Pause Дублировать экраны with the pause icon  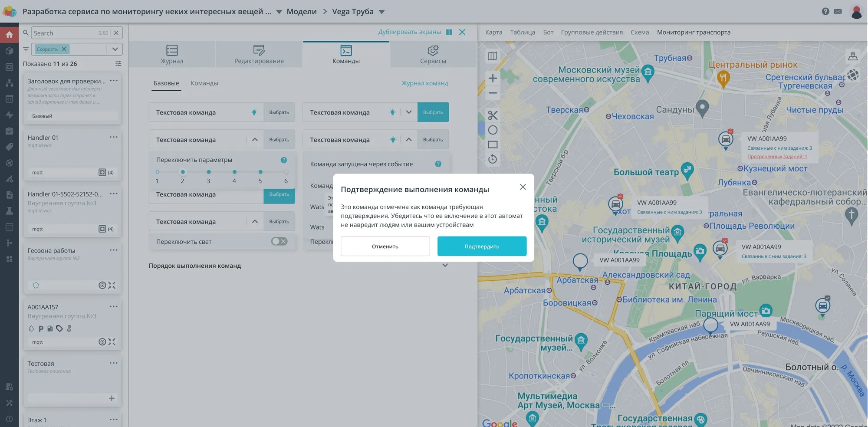(x=449, y=32)
